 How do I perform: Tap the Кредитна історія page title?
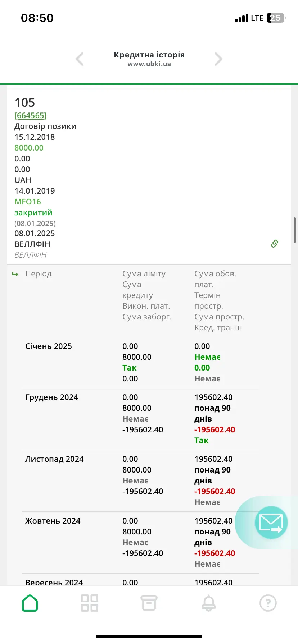tap(149, 55)
